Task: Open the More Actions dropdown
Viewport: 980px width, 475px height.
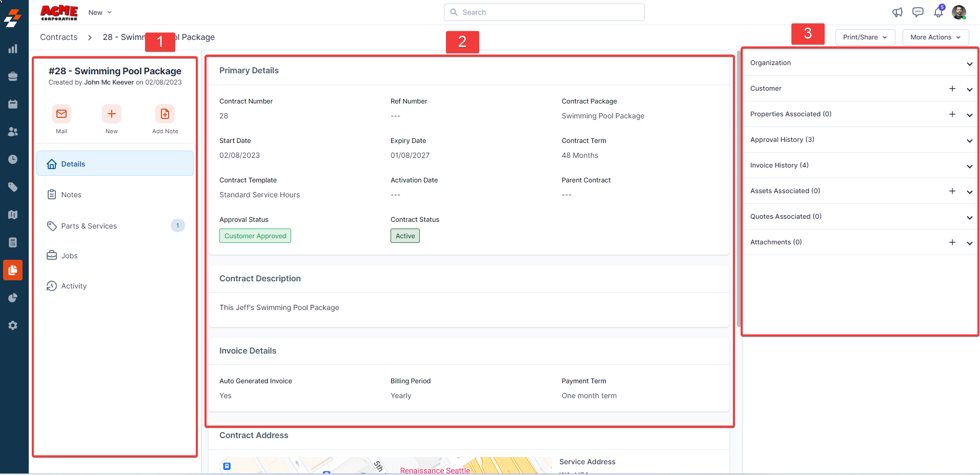Action: point(935,37)
